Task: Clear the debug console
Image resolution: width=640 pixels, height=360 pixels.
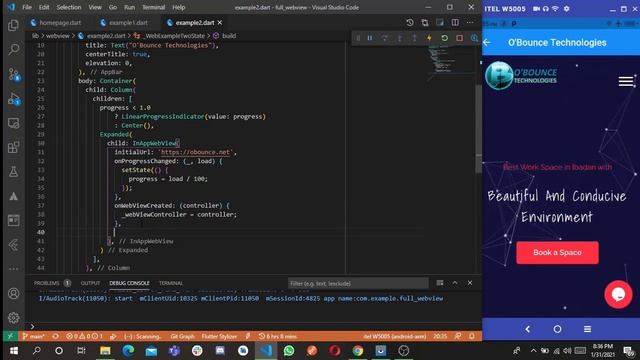Action: 440,283
